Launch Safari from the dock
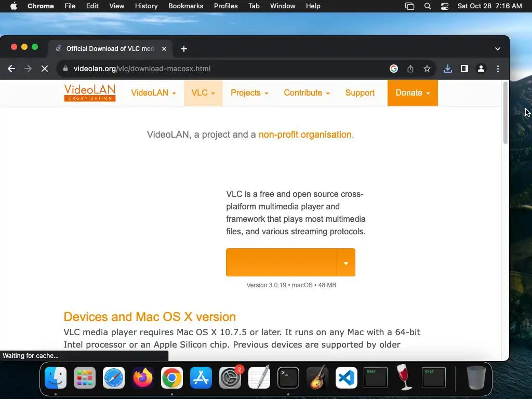The image size is (532, 399). click(114, 378)
